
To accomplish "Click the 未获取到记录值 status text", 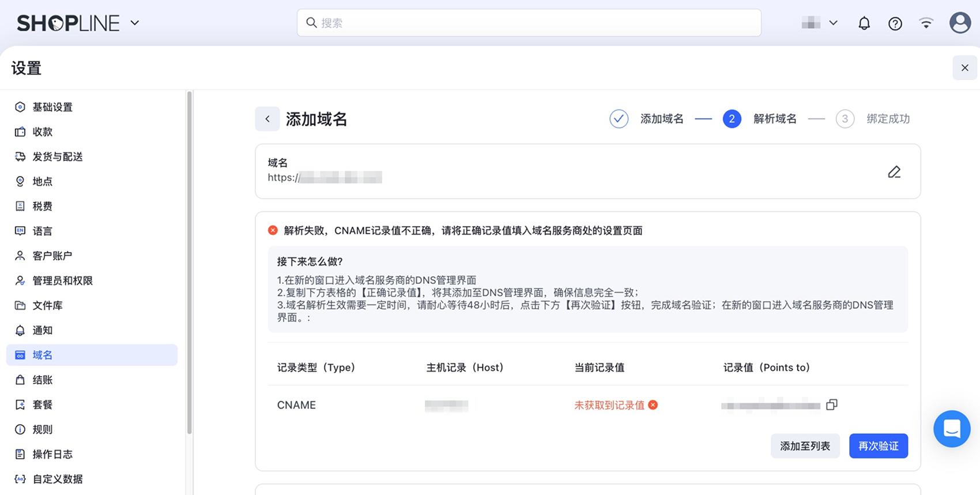I will point(609,405).
